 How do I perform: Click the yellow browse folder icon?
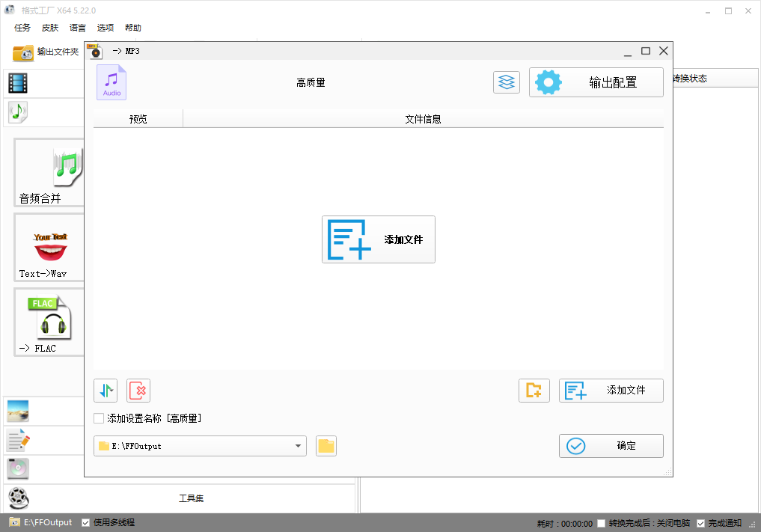[x=326, y=446]
